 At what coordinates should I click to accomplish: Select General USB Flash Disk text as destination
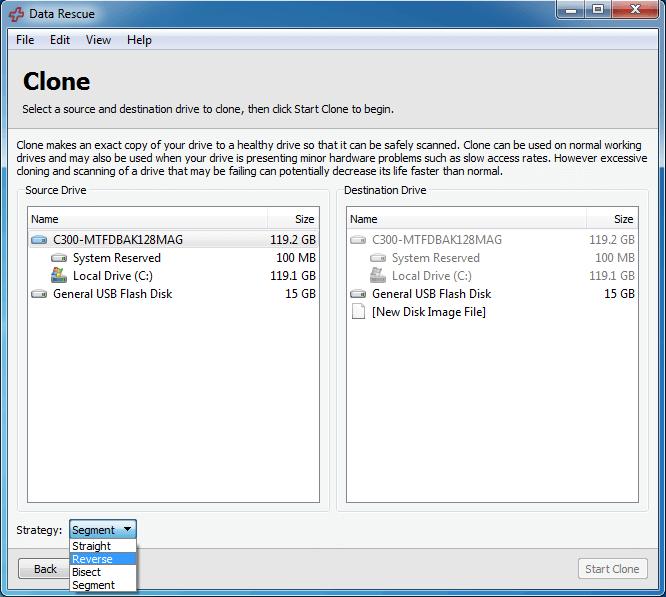point(432,294)
